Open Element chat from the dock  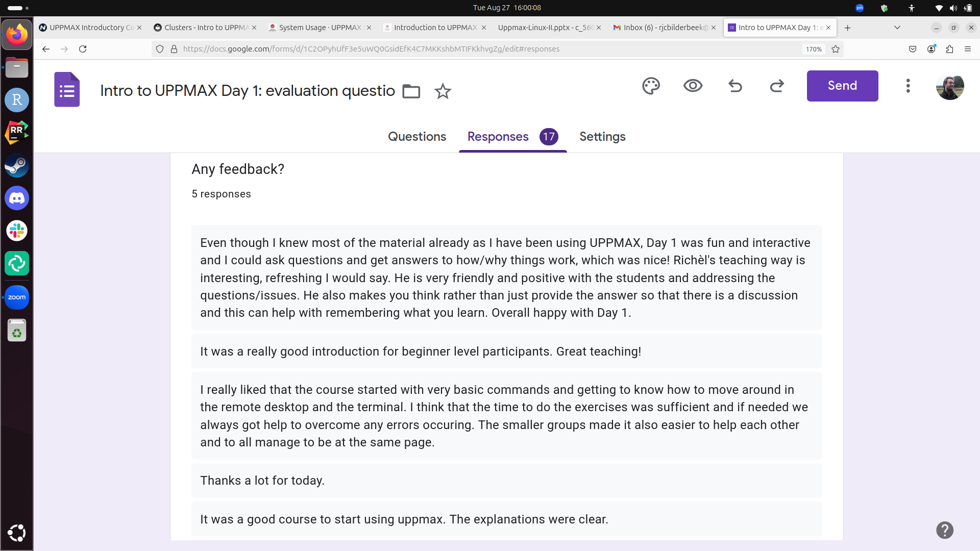(17, 263)
